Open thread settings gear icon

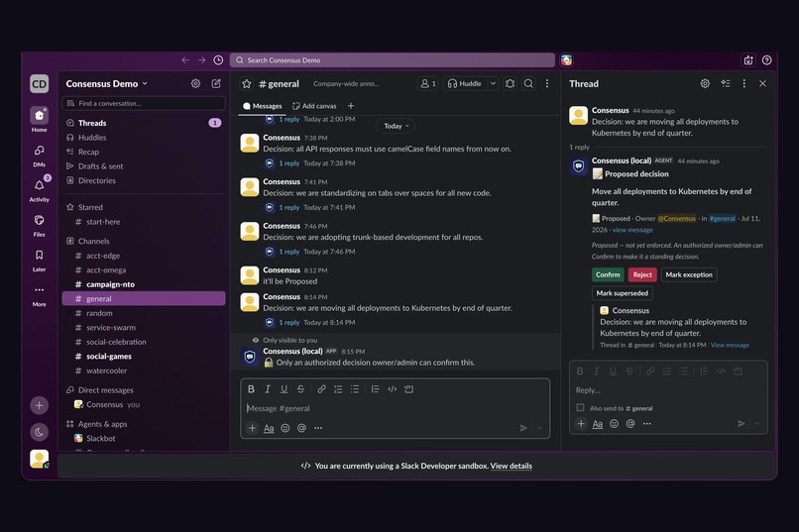(x=705, y=83)
